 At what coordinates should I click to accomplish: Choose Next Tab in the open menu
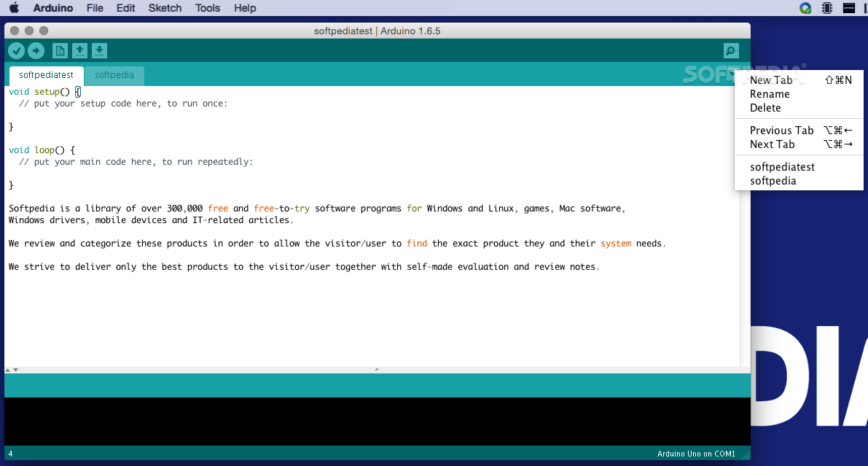pyautogui.click(x=773, y=144)
